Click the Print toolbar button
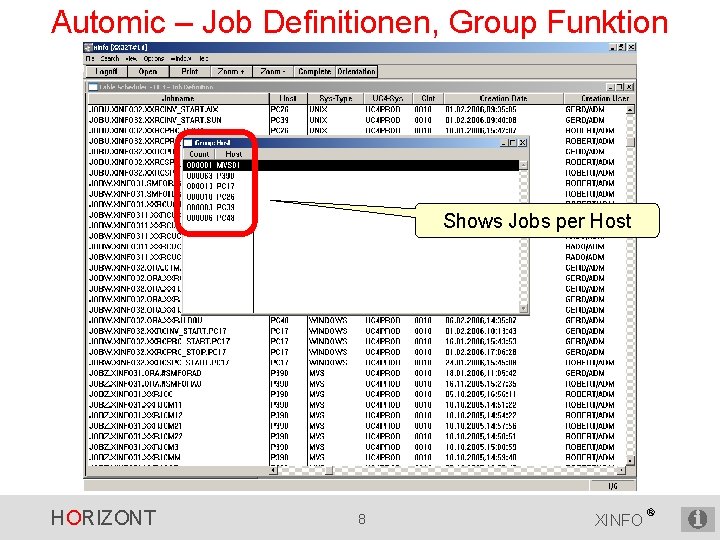Viewport: 720px width, 540px height. point(190,72)
